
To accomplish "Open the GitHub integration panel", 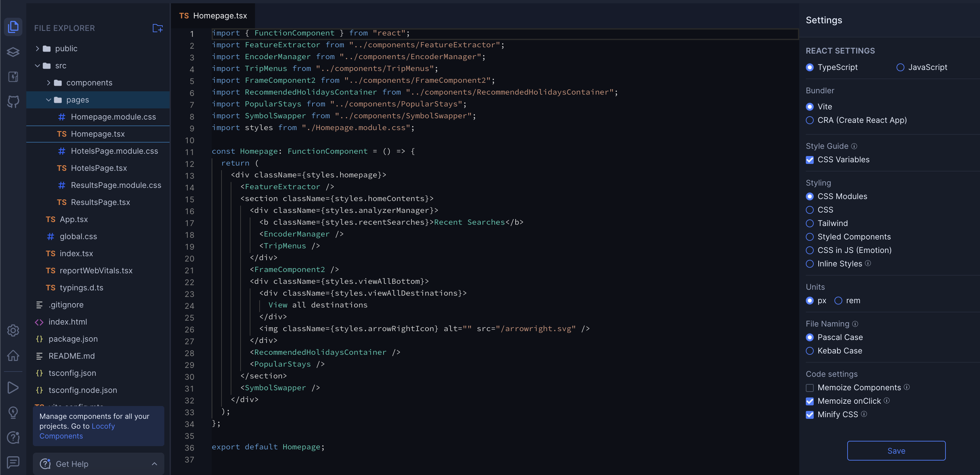I will click(x=13, y=102).
